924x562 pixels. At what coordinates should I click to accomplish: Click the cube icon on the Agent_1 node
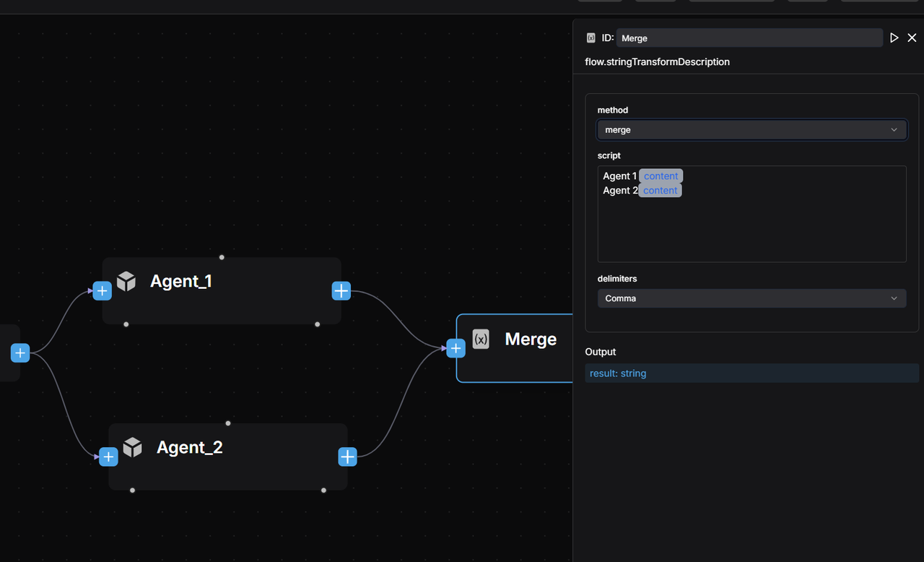click(x=126, y=282)
